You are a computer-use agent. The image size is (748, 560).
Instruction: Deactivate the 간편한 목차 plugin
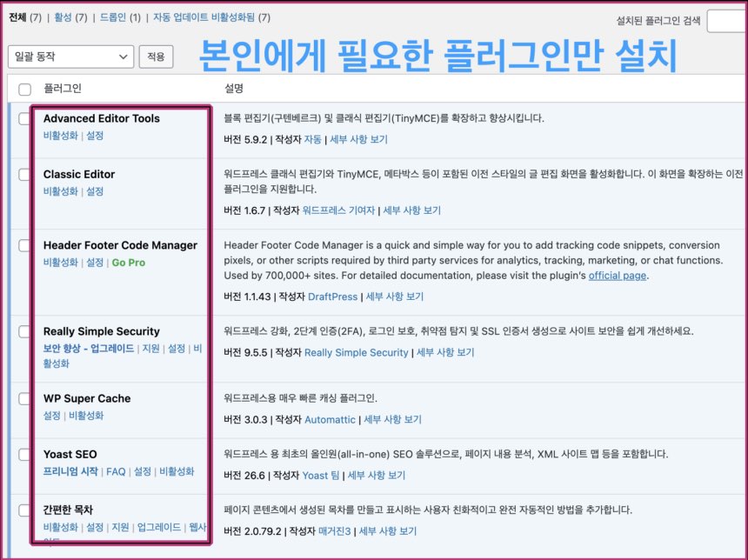(x=62, y=527)
